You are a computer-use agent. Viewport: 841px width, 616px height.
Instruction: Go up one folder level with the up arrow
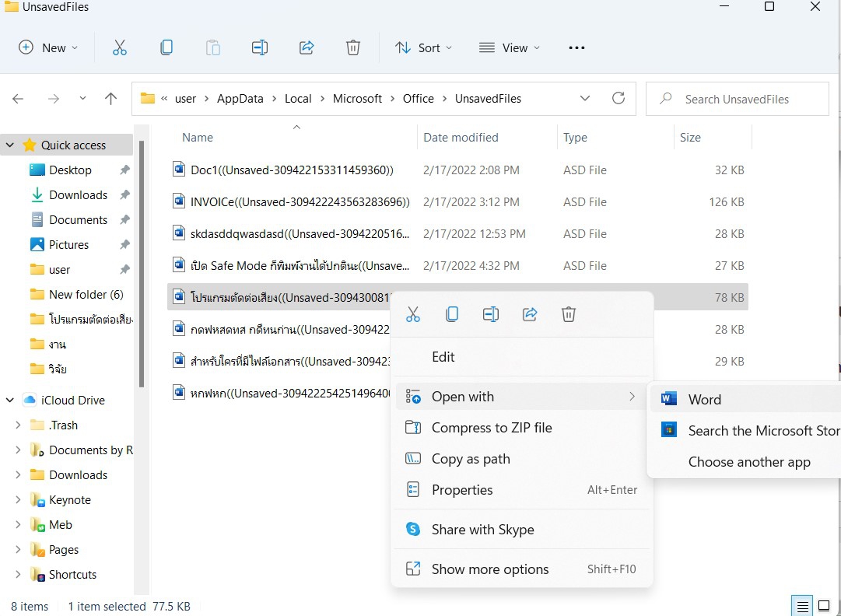click(110, 99)
